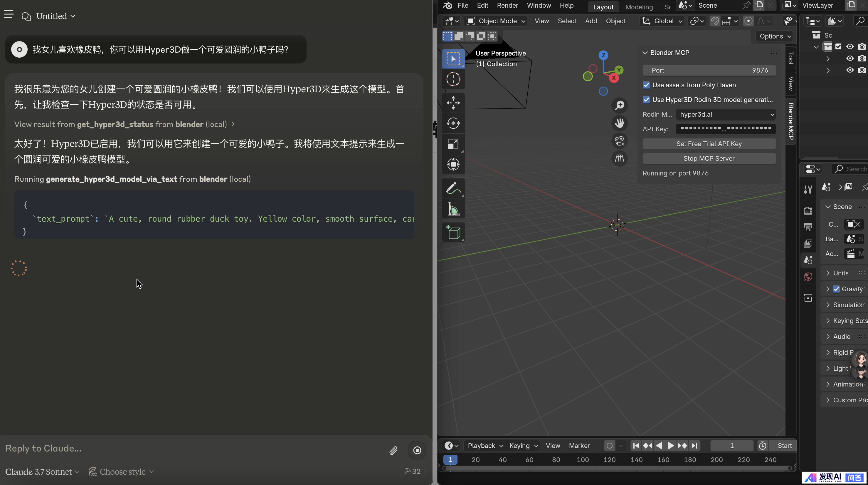Hide Collection via top eye icon
Screen dimensions: 868x485
[x=850, y=46]
